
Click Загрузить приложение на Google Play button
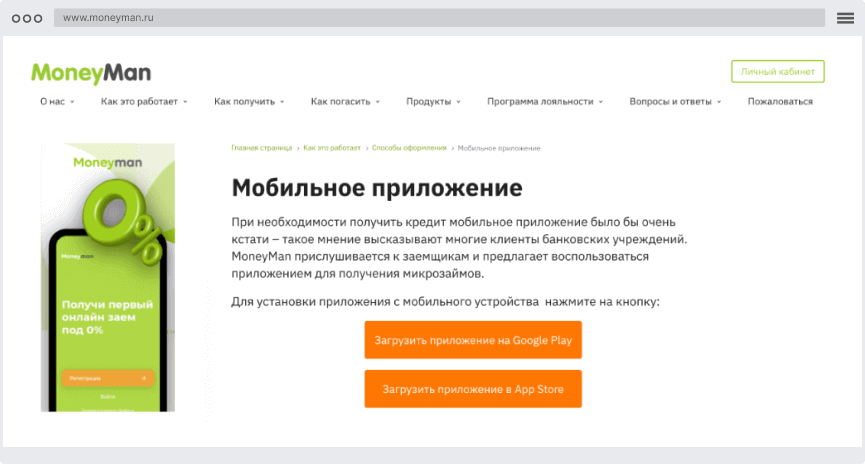(x=473, y=340)
